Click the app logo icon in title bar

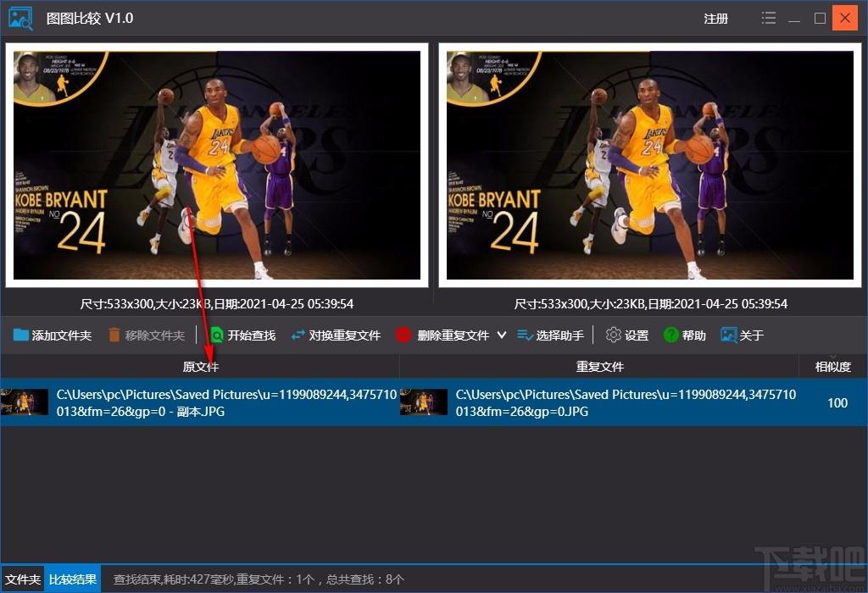[20, 19]
